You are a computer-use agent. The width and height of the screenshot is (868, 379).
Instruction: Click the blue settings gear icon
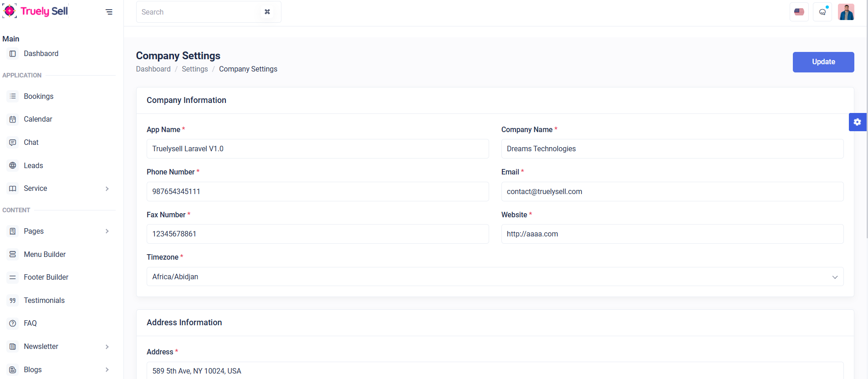pos(857,122)
